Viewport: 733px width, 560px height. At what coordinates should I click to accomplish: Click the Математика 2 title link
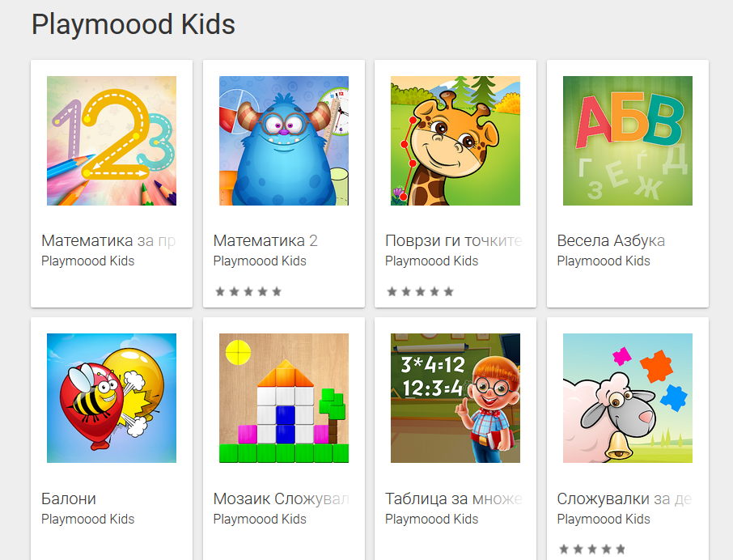tap(265, 240)
